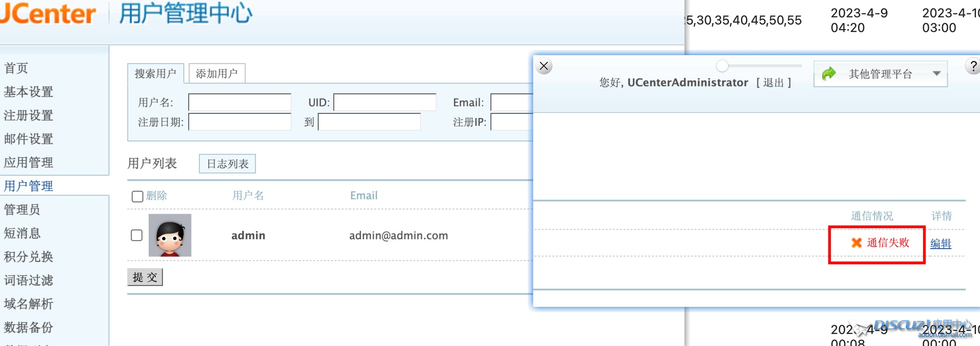Open the 其他管理平台 combo box
The height and width of the screenshot is (346, 980).
tap(880, 74)
